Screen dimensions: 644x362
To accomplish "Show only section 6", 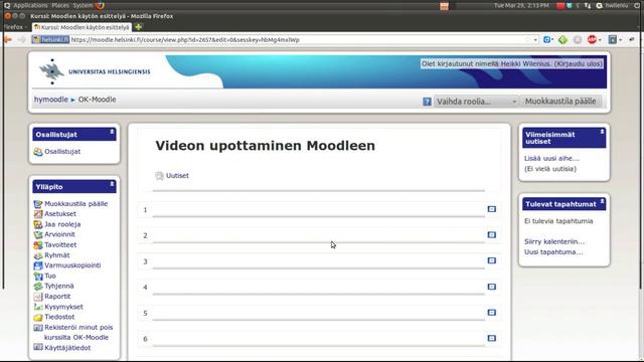I will coord(492,338).
